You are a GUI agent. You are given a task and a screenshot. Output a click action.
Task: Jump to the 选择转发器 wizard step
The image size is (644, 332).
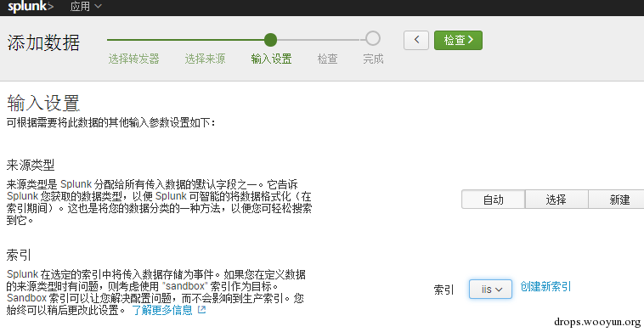tap(133, 59)
